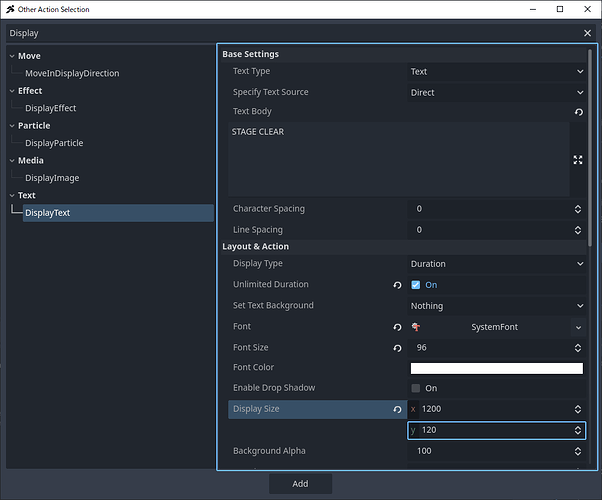Screen dimensions: 602x500
Task: Reset the Display Size value
Action: point(397,409)
